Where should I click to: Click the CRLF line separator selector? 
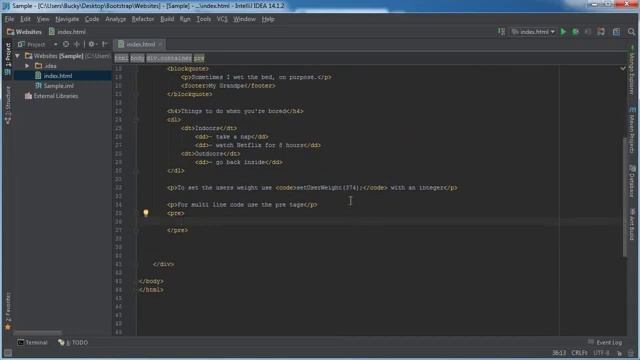pyautogui.click(x=579, y=353)
